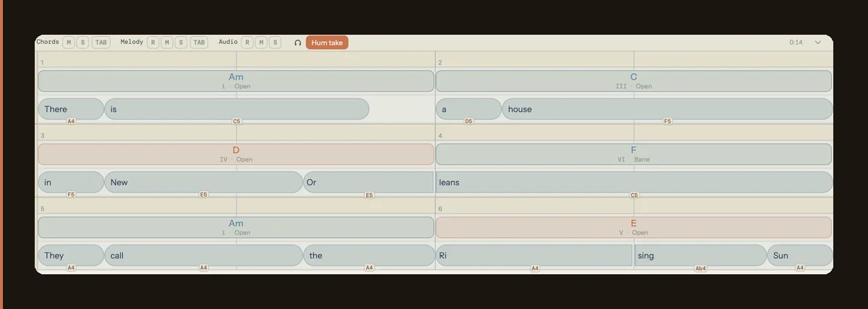The image size is (868, 309).
Task: Mute the Audio track with M
Action: pos(261,43)
